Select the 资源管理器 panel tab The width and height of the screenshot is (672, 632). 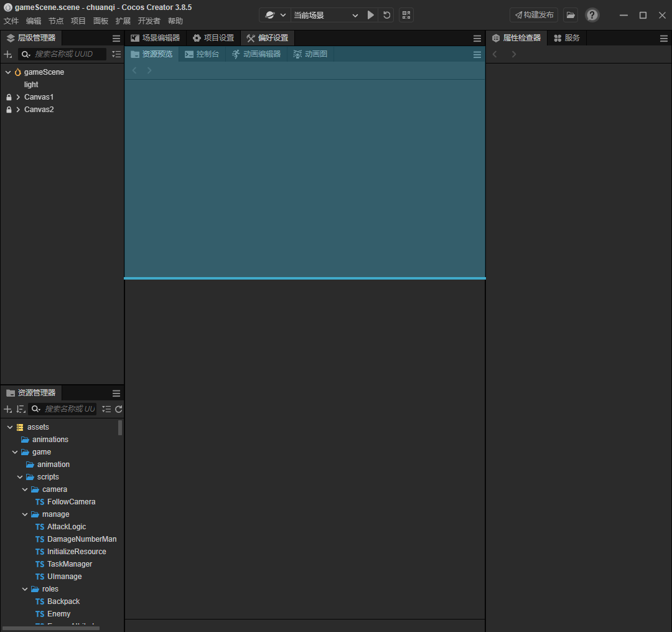point(31,393)
